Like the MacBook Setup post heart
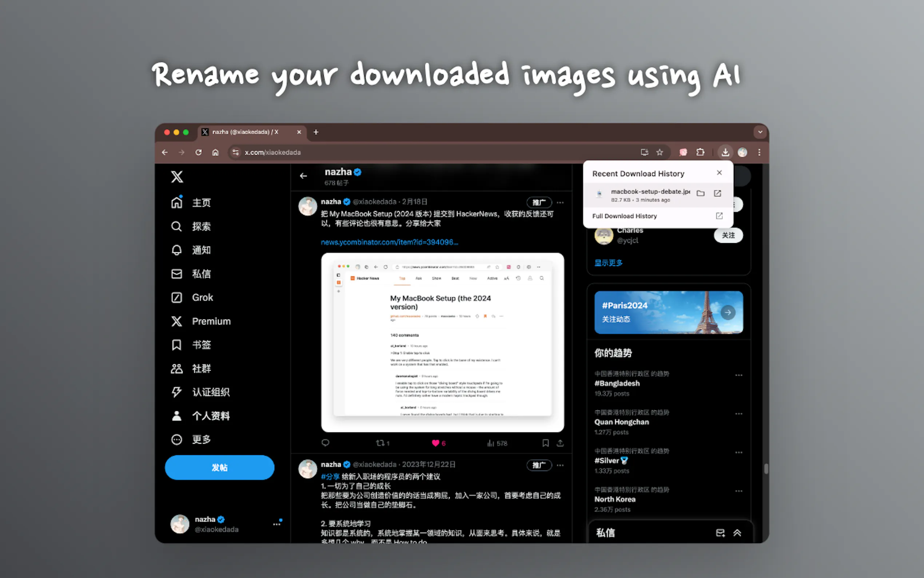This screenshot has height=578, width=924. (435, 443)
